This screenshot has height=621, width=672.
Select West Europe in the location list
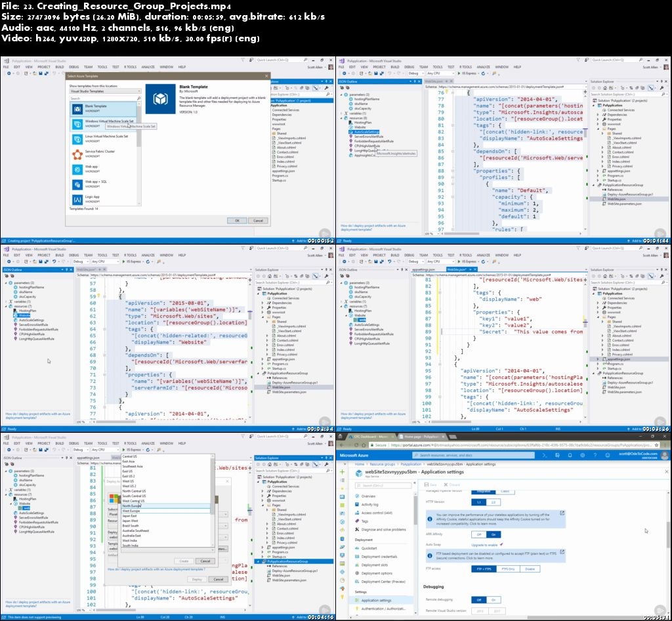click(166, 511)
